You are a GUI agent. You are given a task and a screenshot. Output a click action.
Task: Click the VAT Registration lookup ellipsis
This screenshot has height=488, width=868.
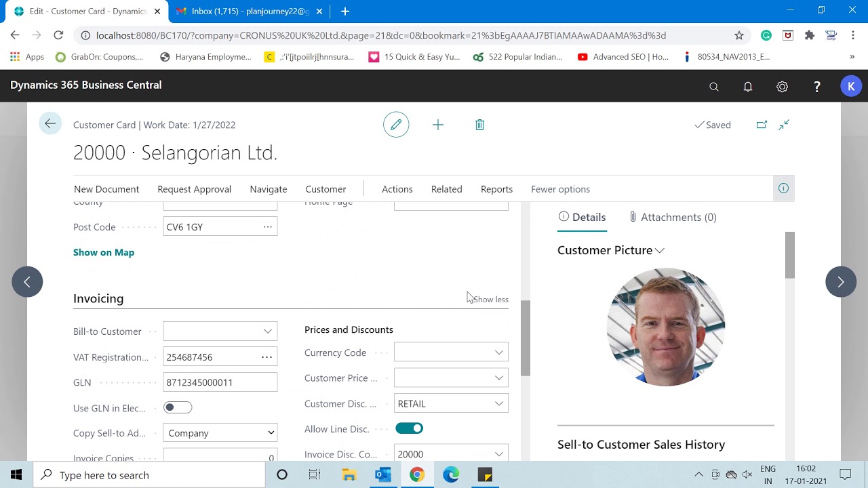(x=267, y=357)
